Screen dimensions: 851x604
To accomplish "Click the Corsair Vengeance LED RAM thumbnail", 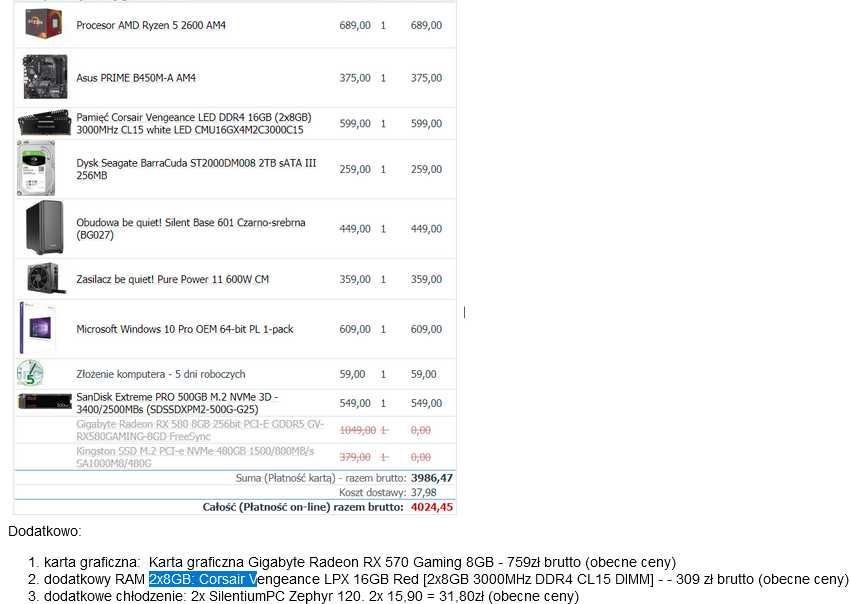I will point(45,123).
